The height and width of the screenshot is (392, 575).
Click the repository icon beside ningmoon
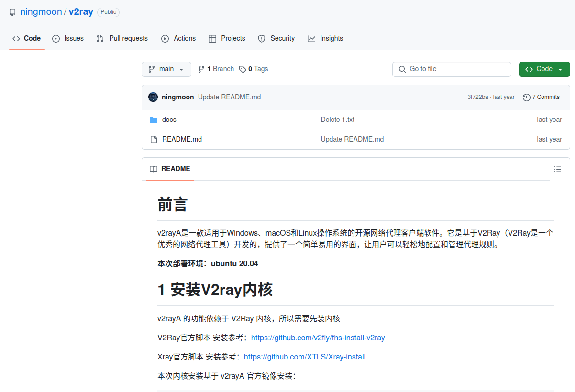pyautogui.click(x=12, y=12)
